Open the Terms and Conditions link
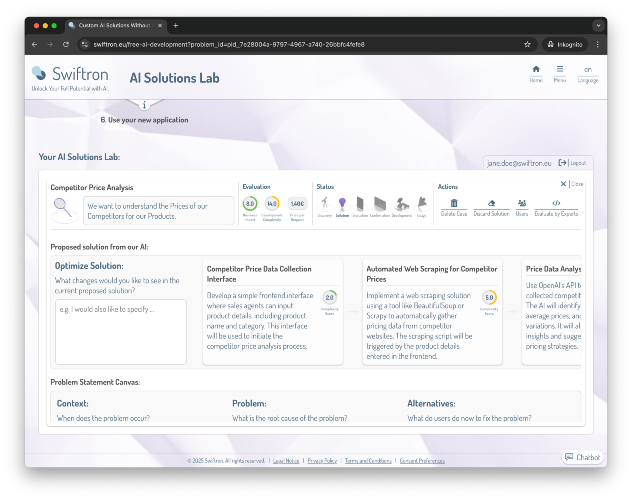 pos(368,461)
